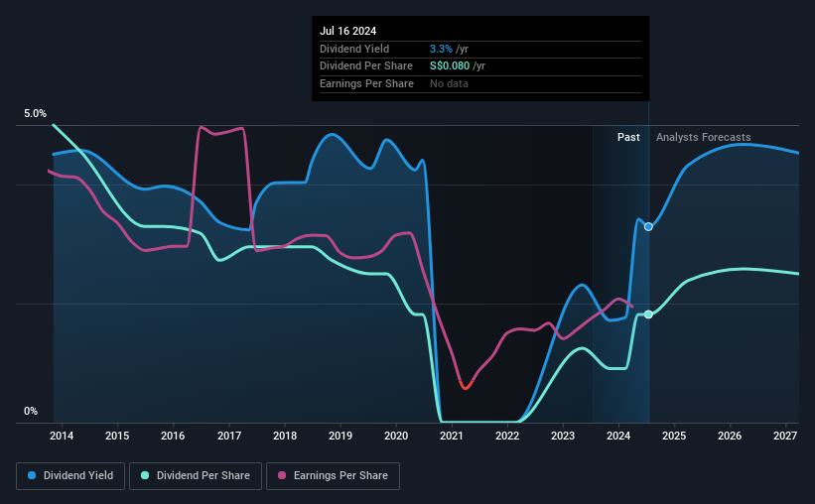Toggle the Dividend Yield legend button
The width and height of the screenshot is (815, 504).
tap(70, 476)
